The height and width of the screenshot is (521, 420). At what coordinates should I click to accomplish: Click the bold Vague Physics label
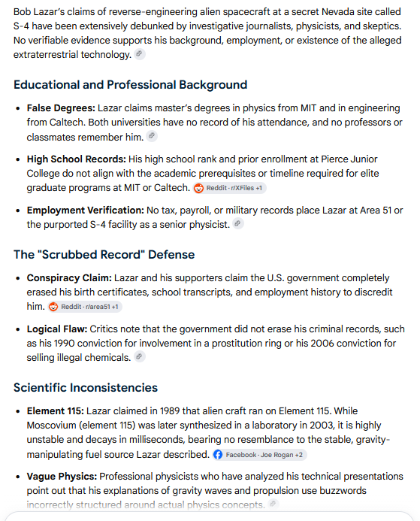[62, 477]
